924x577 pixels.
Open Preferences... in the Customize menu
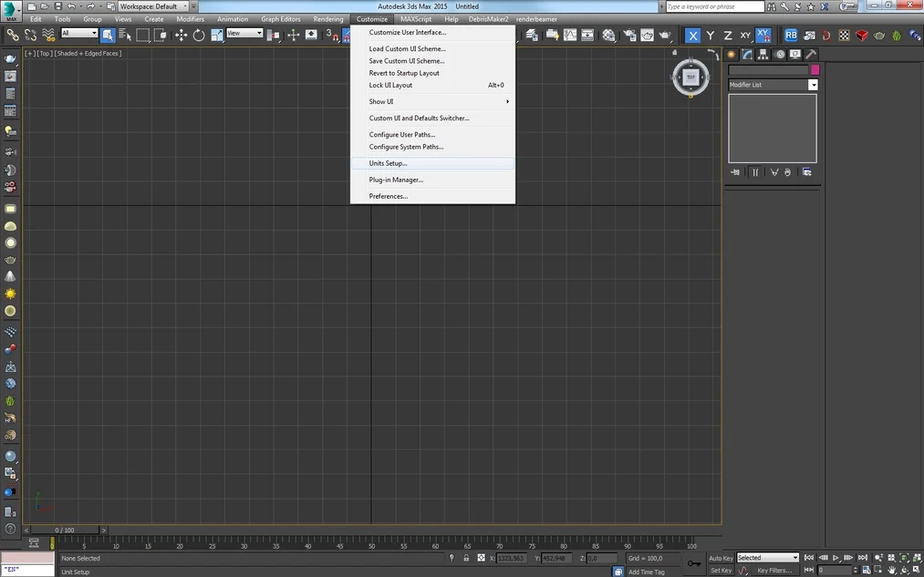click(388, 196)
